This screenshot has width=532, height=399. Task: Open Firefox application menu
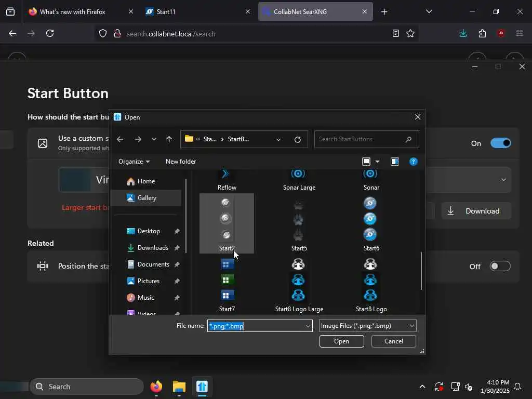520,33
